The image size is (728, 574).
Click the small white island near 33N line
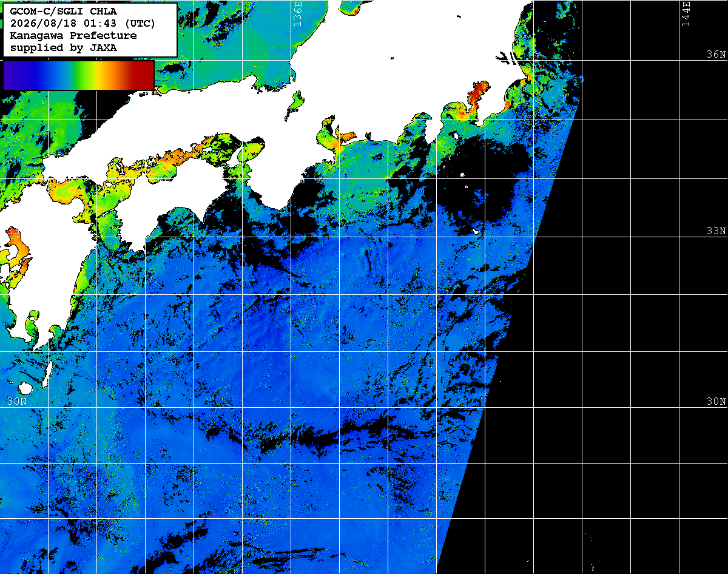pyautogui.click(x=476, y=231)
